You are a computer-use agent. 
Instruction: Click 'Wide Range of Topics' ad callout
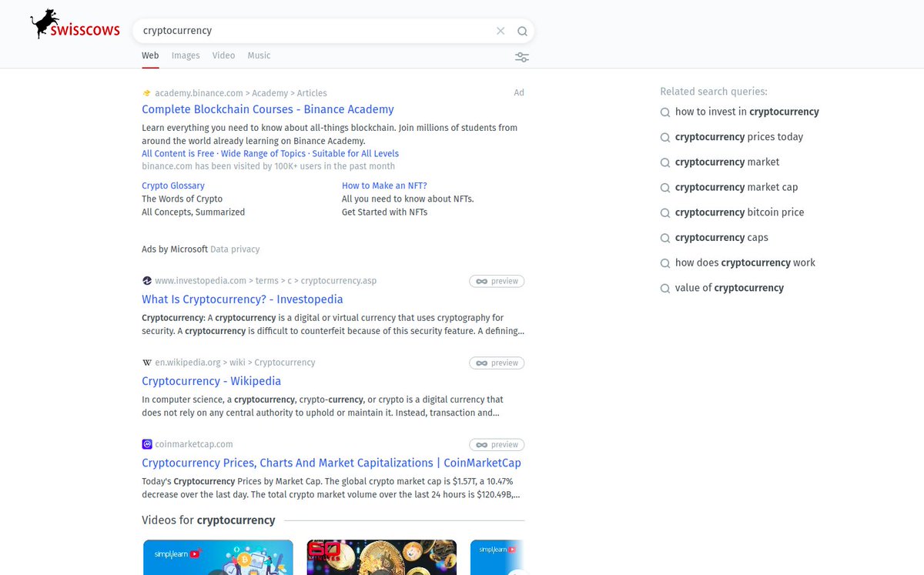click(263, 154)
